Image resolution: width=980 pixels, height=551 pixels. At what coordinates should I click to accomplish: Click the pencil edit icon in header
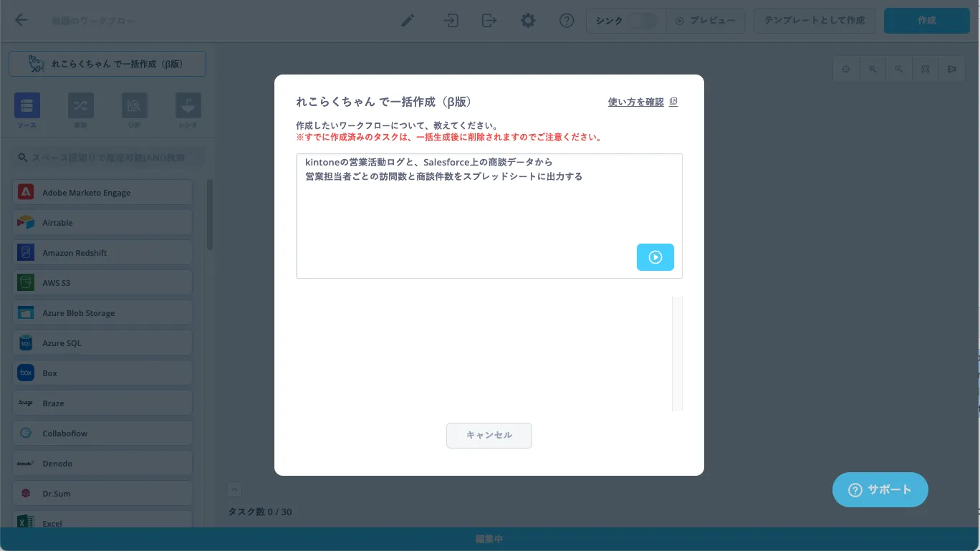pos(408,21)
